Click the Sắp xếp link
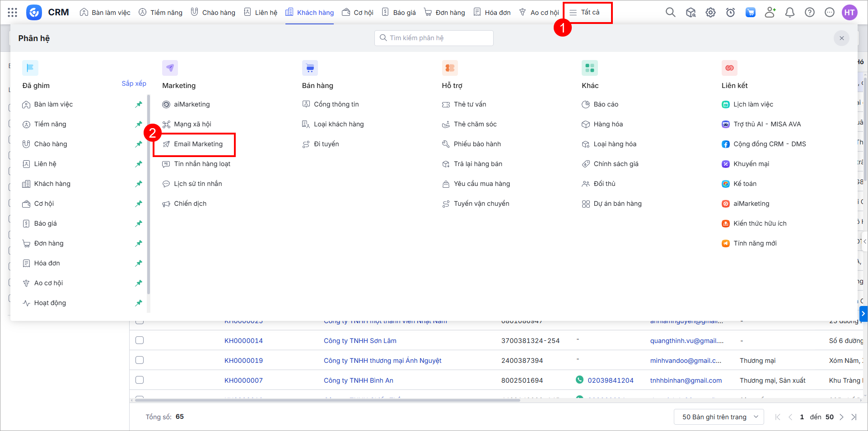This screenshot has height=431, width=868. click(134, 83)
